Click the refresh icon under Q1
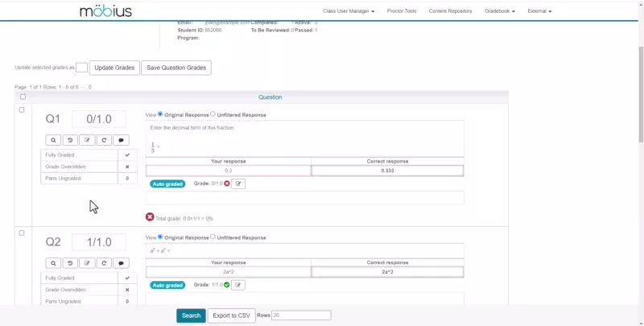This screenshot has width=644, height=326. click(104, 140)
